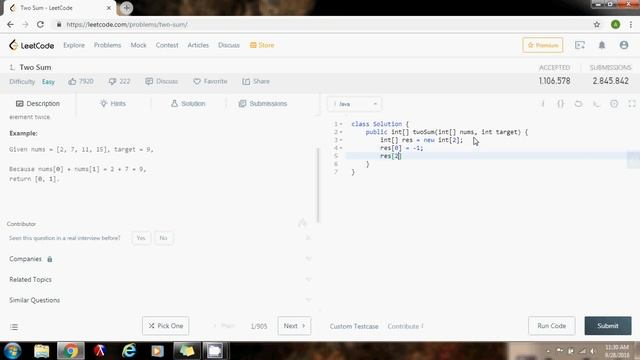640x360 pixels.
Task: Open the Windows Start orb
Action: pyautogui.click(x=13, y=351)
